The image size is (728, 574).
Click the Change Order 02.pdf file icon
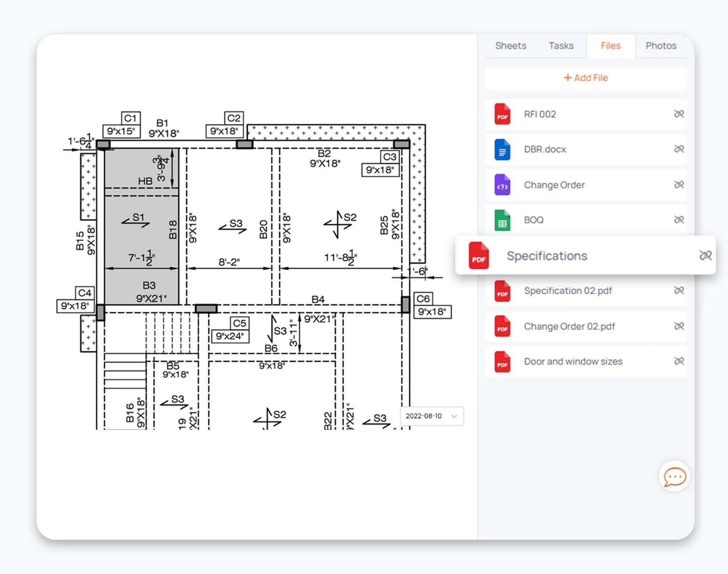(502, 327)
